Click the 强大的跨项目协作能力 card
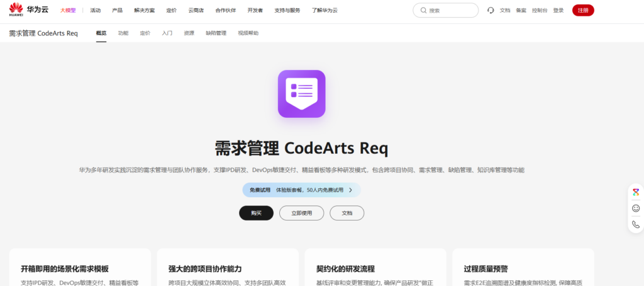 point(228,267)
